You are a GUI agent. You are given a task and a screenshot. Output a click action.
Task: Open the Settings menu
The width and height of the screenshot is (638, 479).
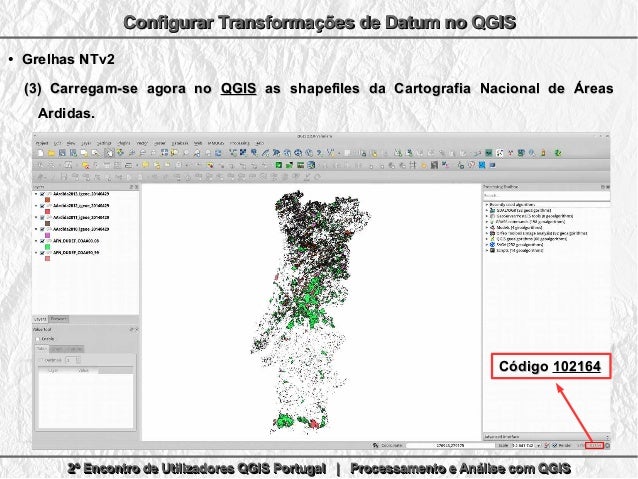104,143
